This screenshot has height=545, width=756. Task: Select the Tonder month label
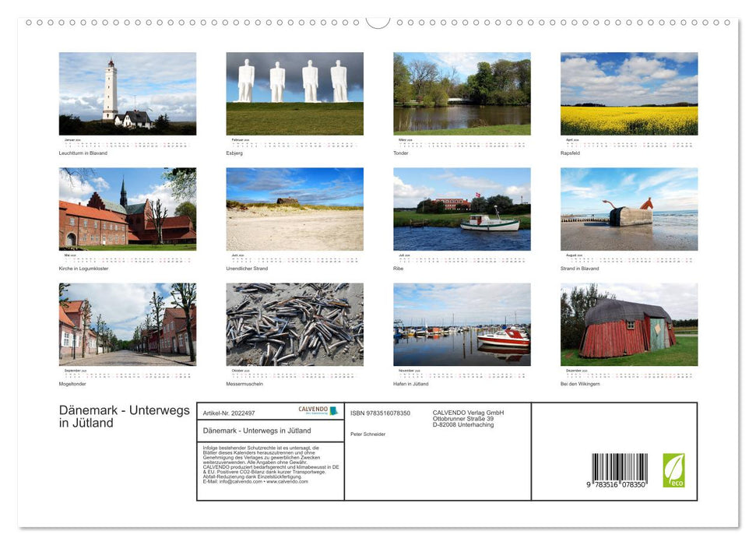401,153
